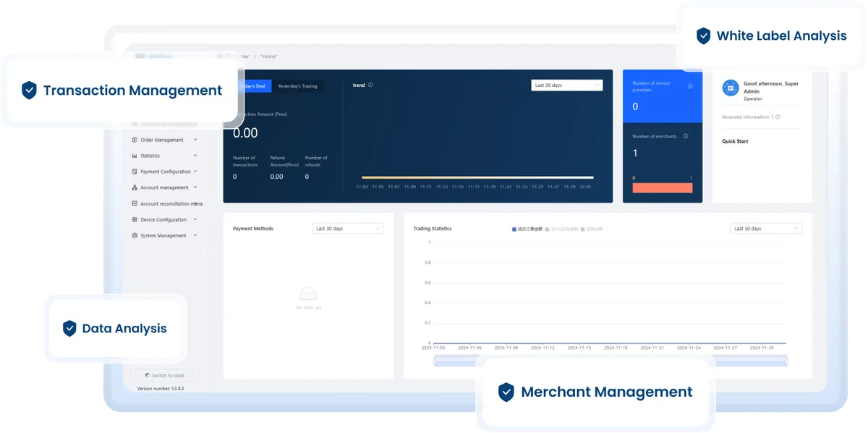The image size is (868, 433).
Task: Click Payment Methods heading
Action: coord(253,229)
